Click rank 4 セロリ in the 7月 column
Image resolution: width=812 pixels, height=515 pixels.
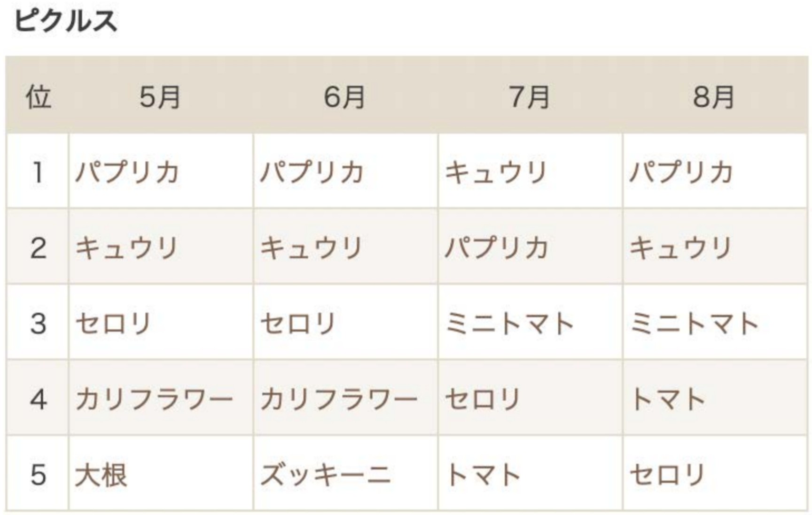point(483,399)
